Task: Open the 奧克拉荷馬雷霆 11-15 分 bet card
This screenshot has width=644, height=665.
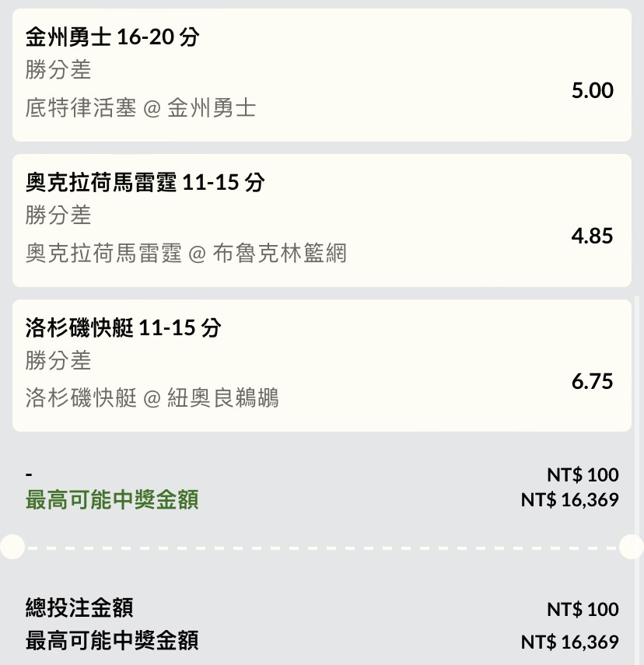Action: [x=321, y=221]
